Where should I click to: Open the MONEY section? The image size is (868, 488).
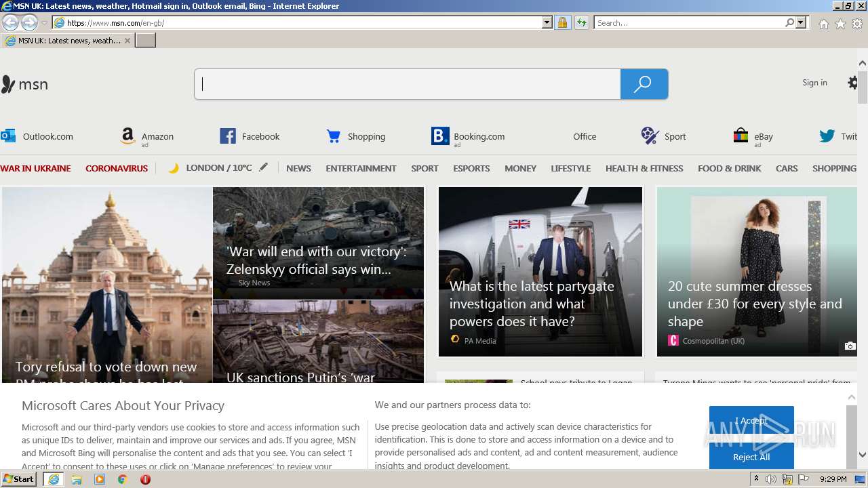[x=520, y=168]
